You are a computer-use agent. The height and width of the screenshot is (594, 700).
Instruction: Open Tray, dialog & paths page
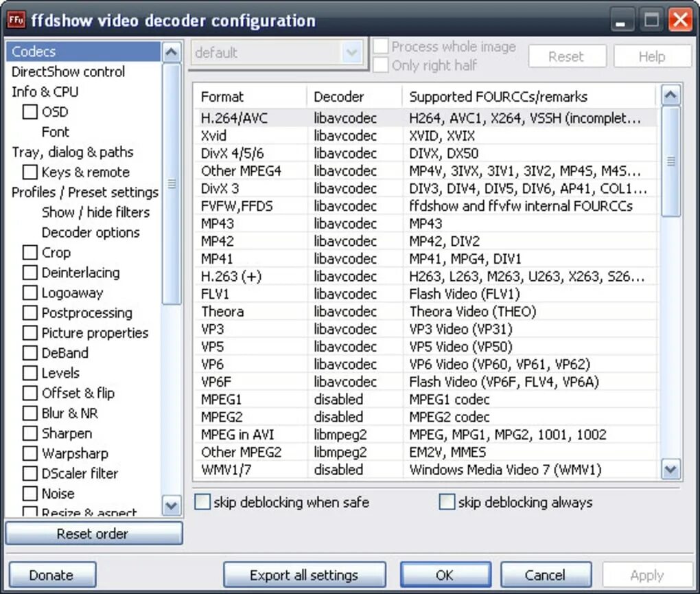(x=73, y=152)
